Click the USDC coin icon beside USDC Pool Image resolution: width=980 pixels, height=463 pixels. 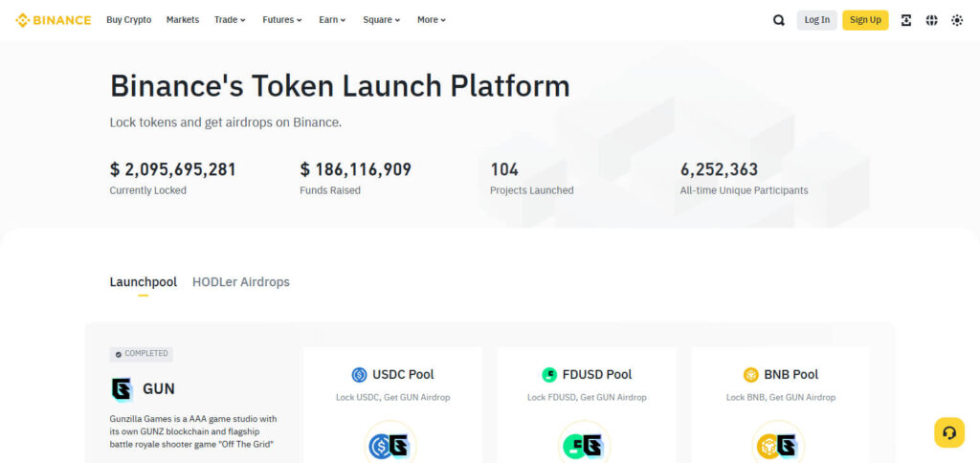pyautogui.click(x=360, y=375)
